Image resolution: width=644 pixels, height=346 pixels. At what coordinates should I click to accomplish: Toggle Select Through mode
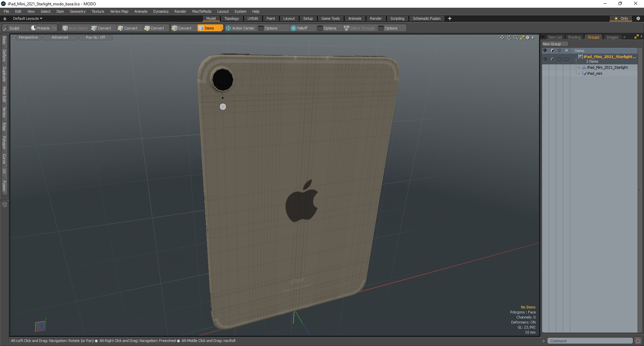pyautogui.click(x=359, y=28)
